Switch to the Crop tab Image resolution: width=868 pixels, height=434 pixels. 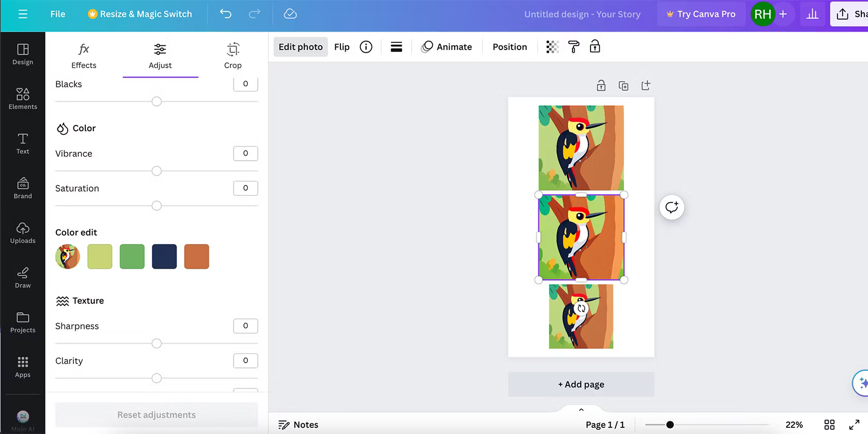point(233,56)
